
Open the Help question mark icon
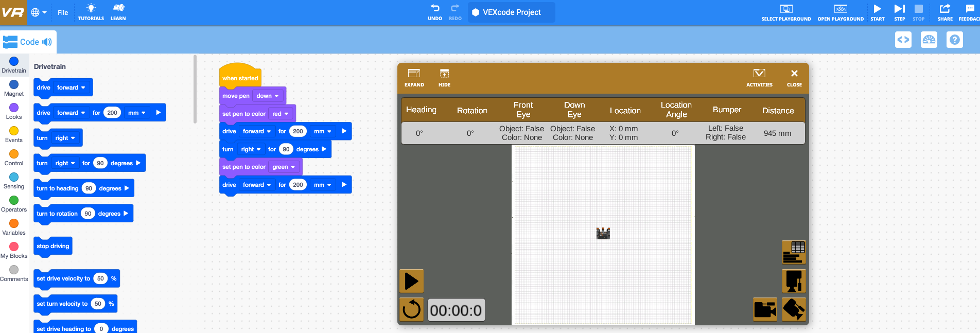coord(955,40)
